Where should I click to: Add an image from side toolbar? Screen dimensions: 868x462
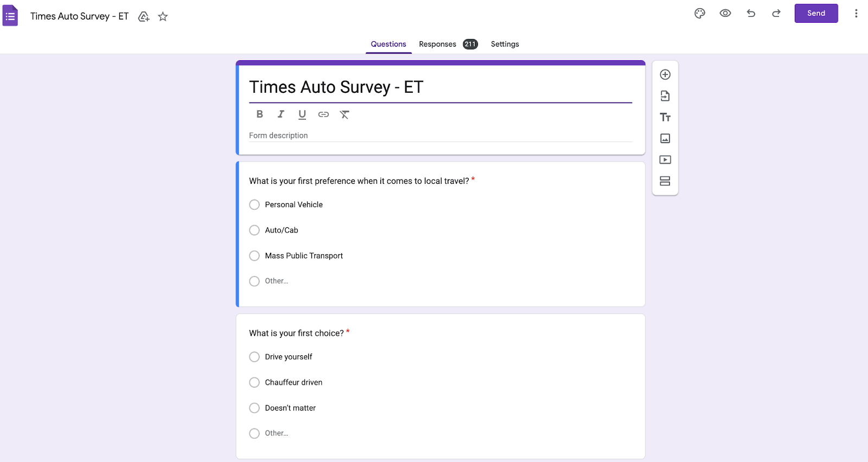tap(665, 138)
